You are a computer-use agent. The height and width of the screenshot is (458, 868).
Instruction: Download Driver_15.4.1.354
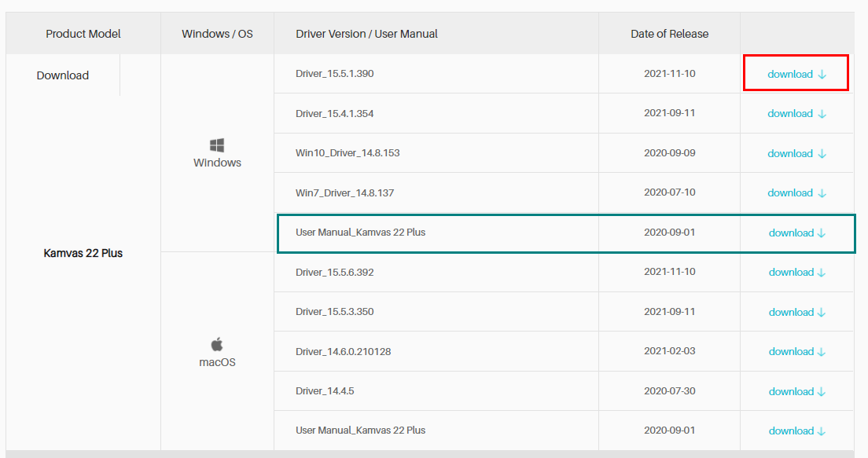point(796,113)
